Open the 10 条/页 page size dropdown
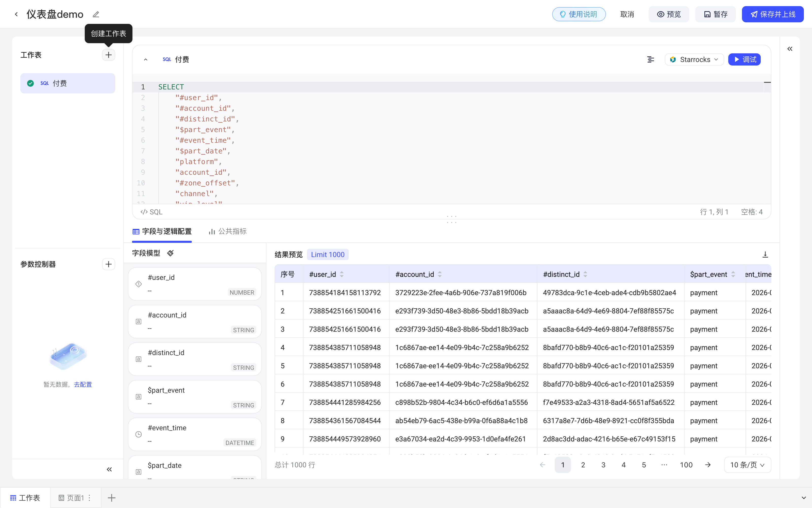The image size is (812, 508). (x=747, y=465)
